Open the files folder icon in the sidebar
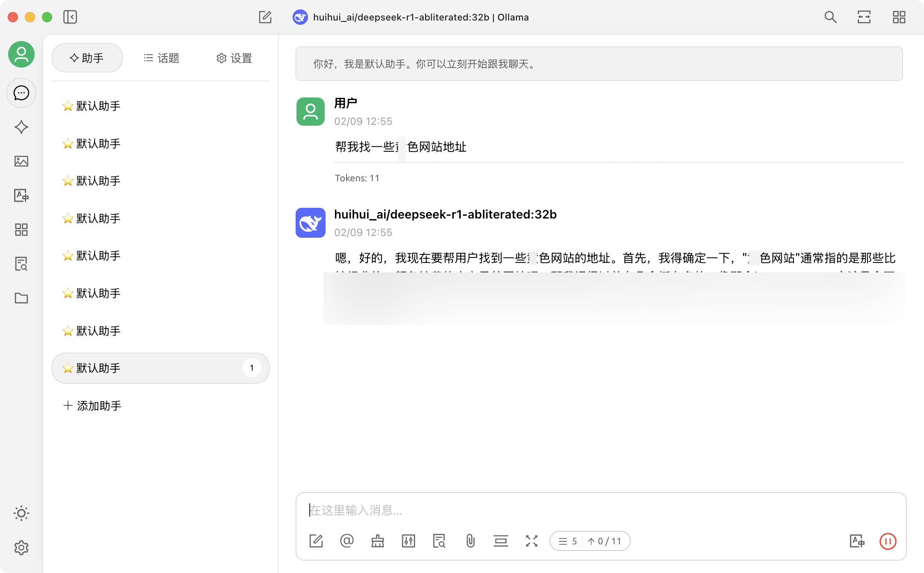Image resolution: width=924 pixels, height=573 pixels. pos(21,298)
